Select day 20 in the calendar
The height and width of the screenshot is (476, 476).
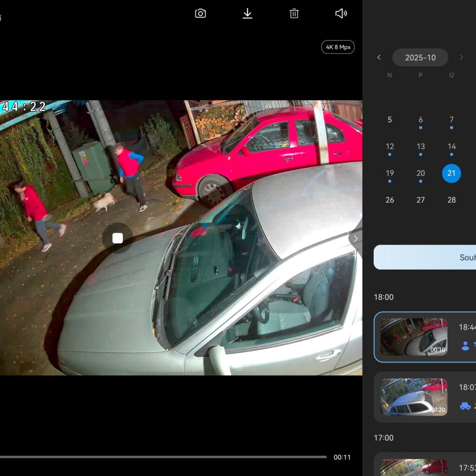pos(421,173)
